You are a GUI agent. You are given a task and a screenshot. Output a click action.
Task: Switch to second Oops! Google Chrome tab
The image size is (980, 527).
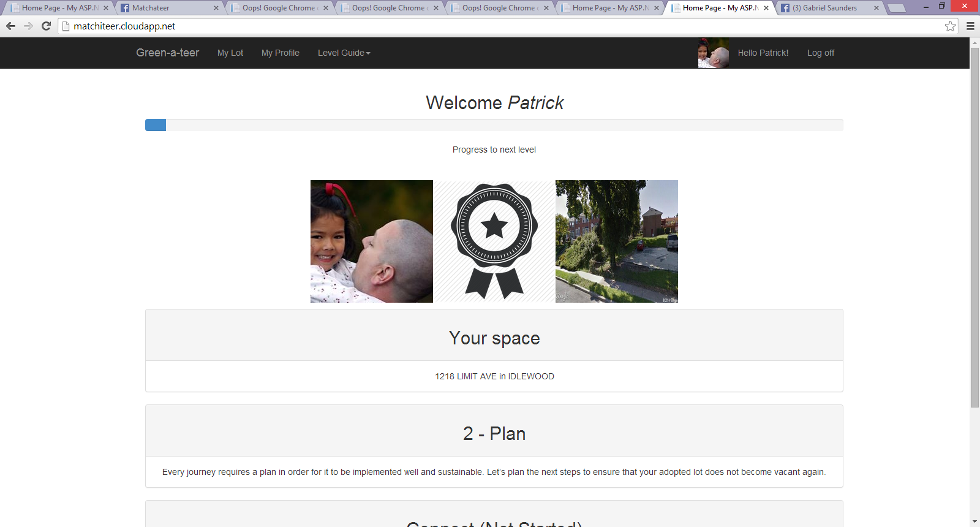(390, 8)
